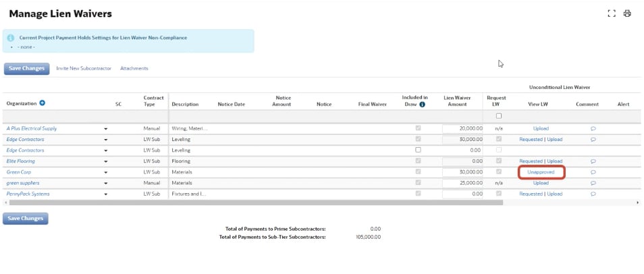Expand the A Plus Electrical Supply row dropdown
The height and width of the screenshot is (274, 644).
[x=105, y=128]
